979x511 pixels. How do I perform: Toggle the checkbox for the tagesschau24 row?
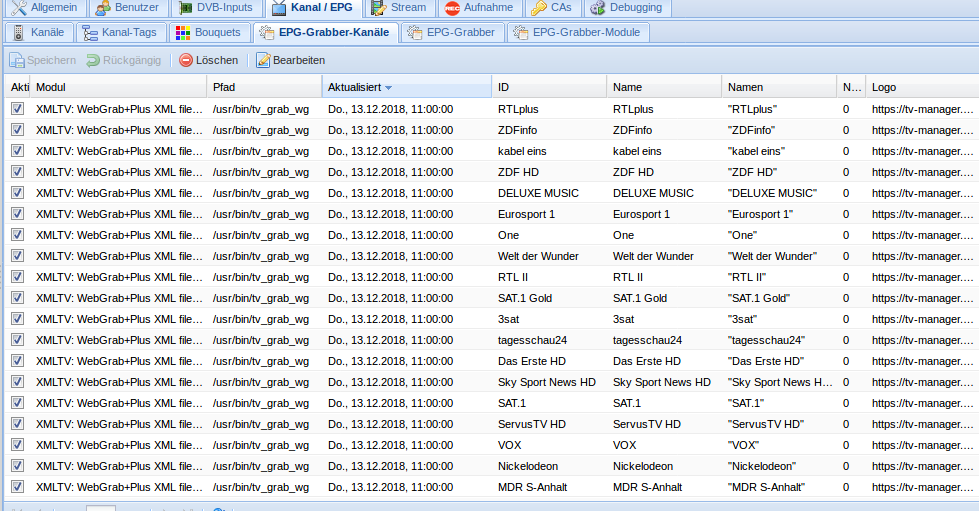pyautogui.click(x=17, y=340)
